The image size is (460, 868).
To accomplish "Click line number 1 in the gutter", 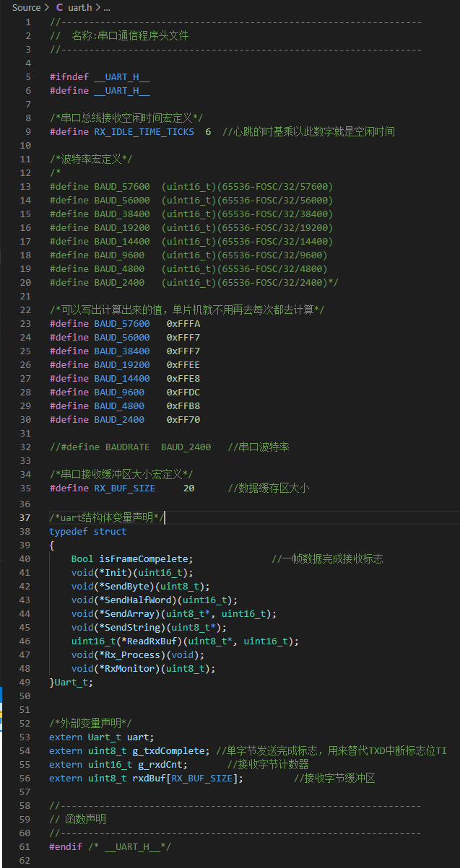I will click(x=28, y=22).
